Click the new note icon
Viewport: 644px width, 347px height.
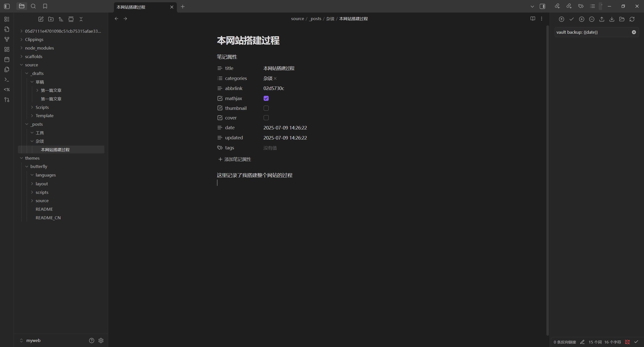click(x=41, y=19)
